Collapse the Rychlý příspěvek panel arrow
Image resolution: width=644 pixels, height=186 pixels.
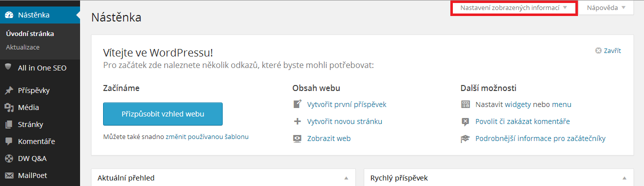[624, 178]
